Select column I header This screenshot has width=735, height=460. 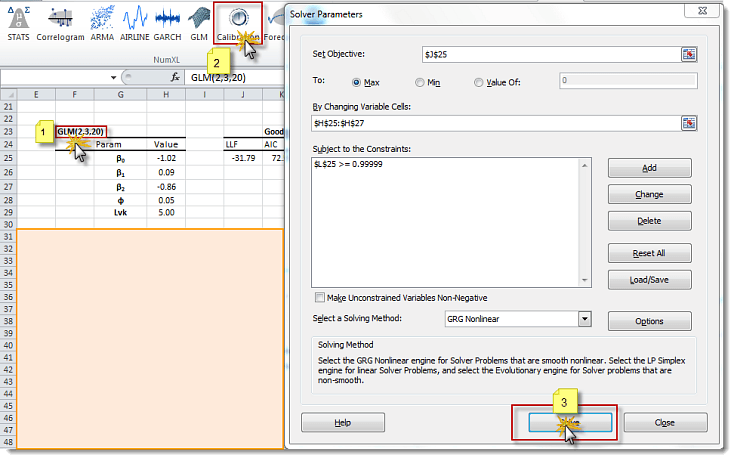[205, 95]
